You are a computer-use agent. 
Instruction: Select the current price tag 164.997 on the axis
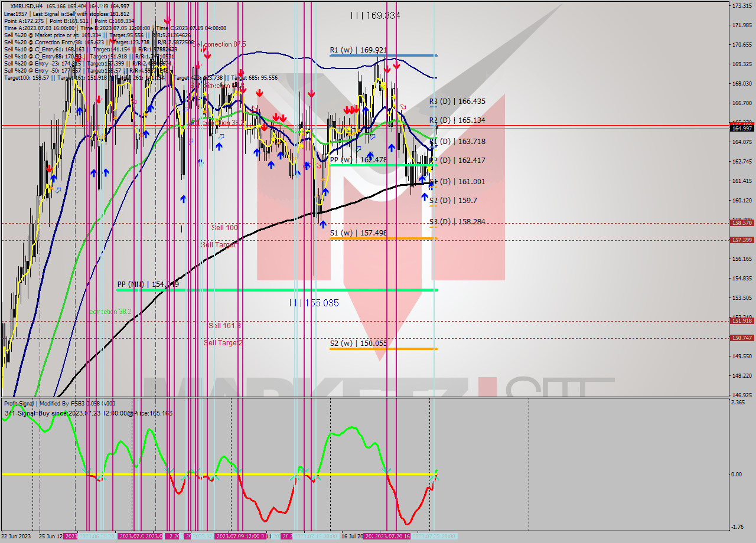coord(742,128)
